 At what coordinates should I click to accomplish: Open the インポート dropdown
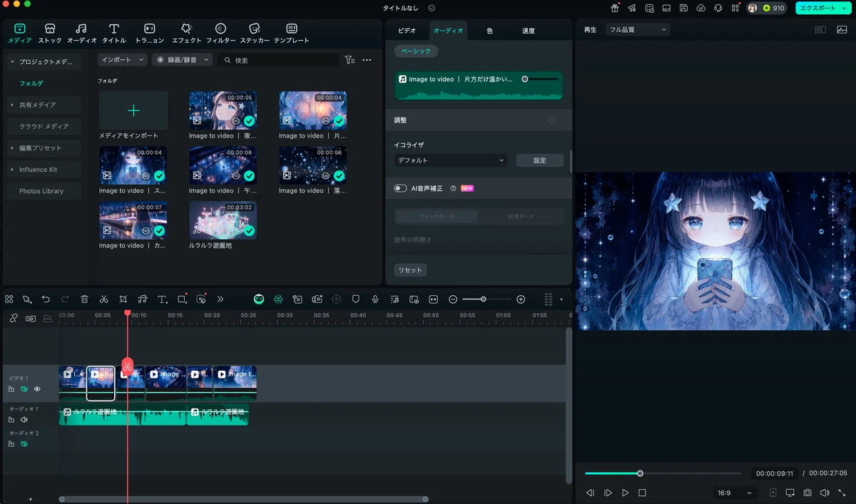123,61
